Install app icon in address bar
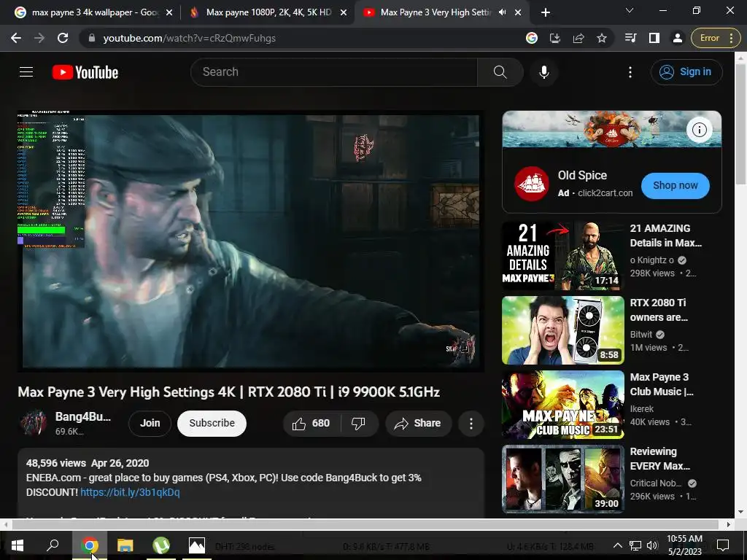Viewport: 747px width, 560px height. [x=555, y=38]
